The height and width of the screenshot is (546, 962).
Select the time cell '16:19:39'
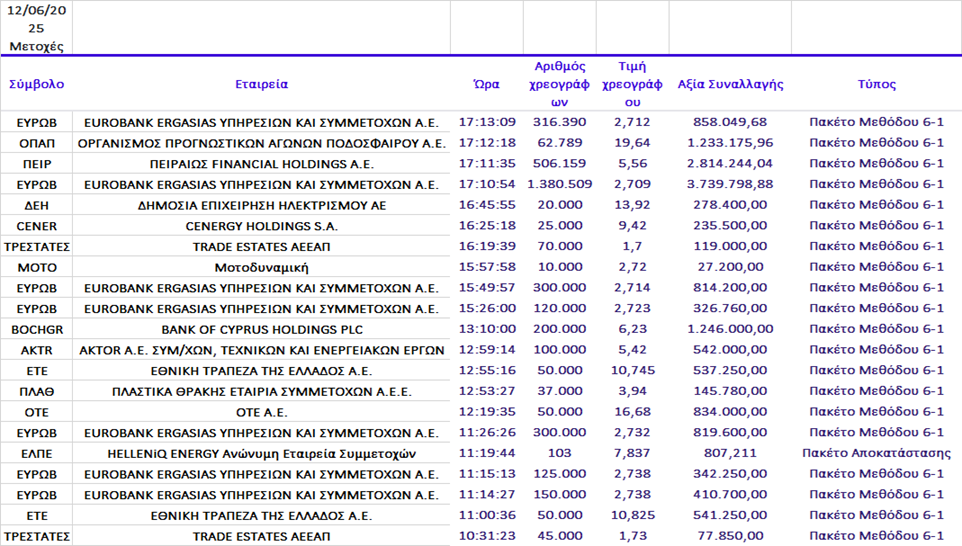487,246
